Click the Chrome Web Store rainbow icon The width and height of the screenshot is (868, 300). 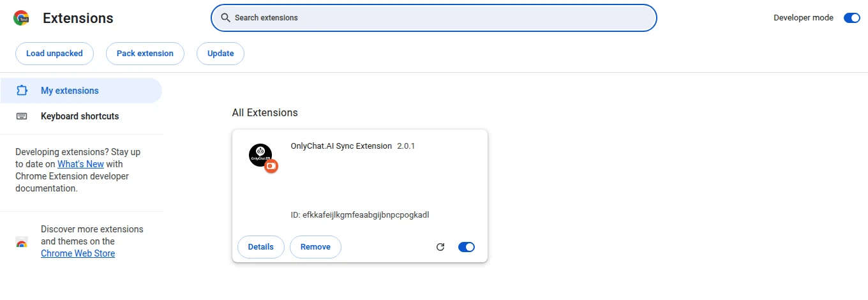(22, 243)
